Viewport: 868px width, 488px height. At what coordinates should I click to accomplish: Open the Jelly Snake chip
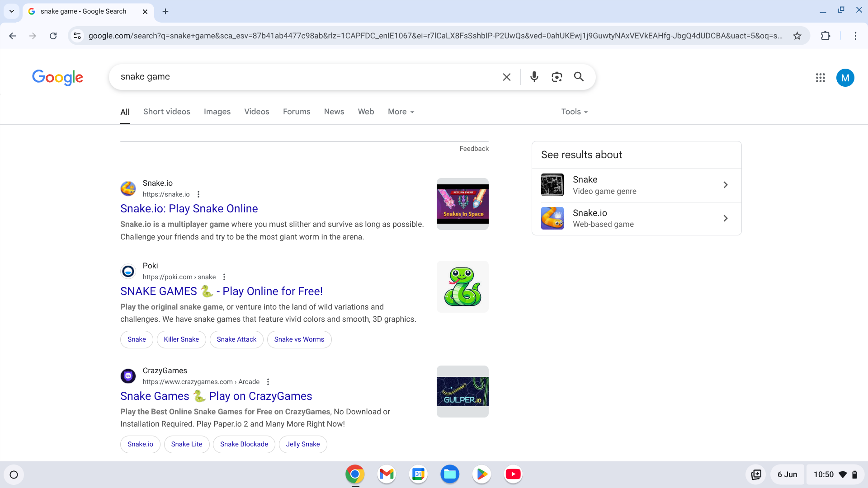click(303, 444)
